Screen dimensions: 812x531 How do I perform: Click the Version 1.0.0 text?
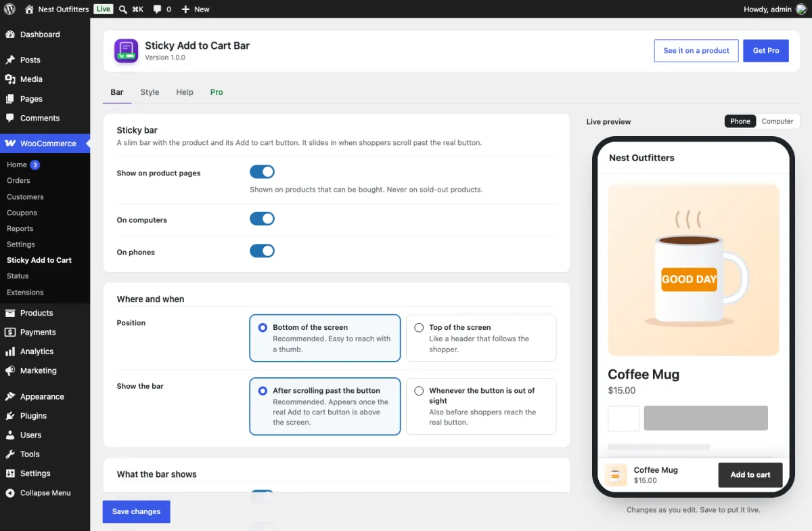pos(165,58)
